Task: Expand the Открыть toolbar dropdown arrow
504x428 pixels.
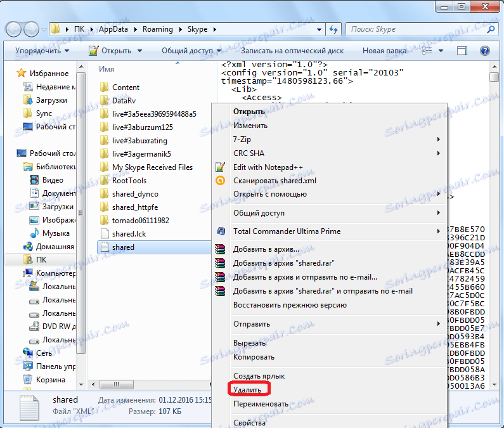Action: (x=139, y=51)
